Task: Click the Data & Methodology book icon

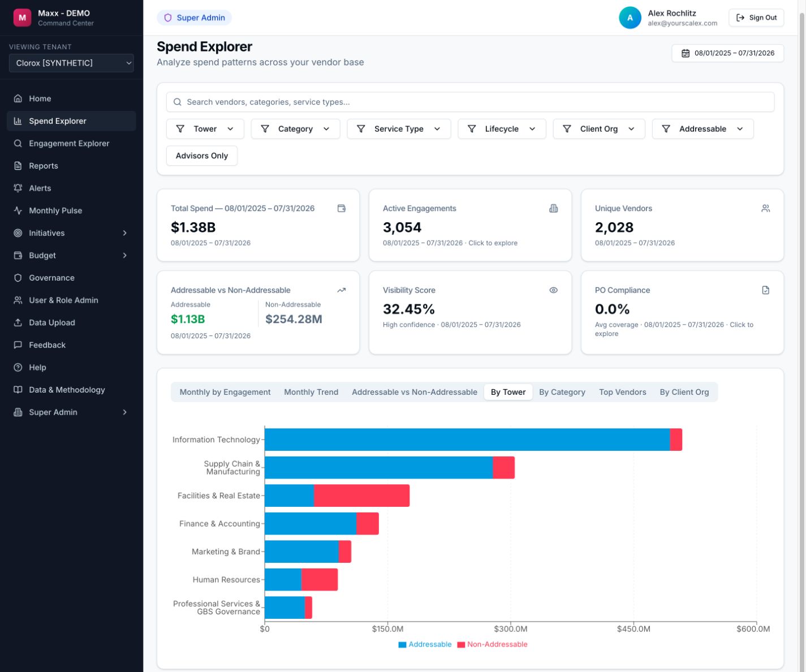Action: coord(18,390)
